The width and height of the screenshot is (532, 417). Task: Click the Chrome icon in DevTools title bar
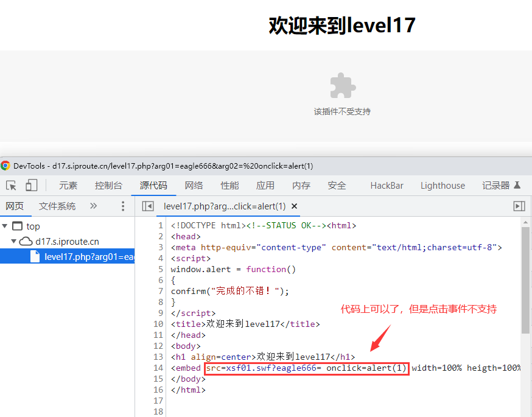(5, 166)
